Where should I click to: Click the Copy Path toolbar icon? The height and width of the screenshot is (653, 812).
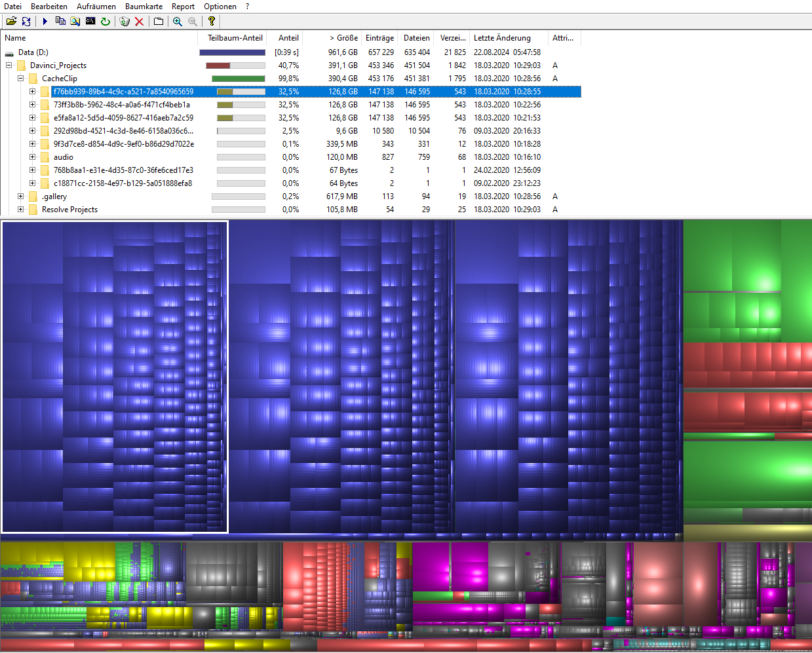coord(60,21)
